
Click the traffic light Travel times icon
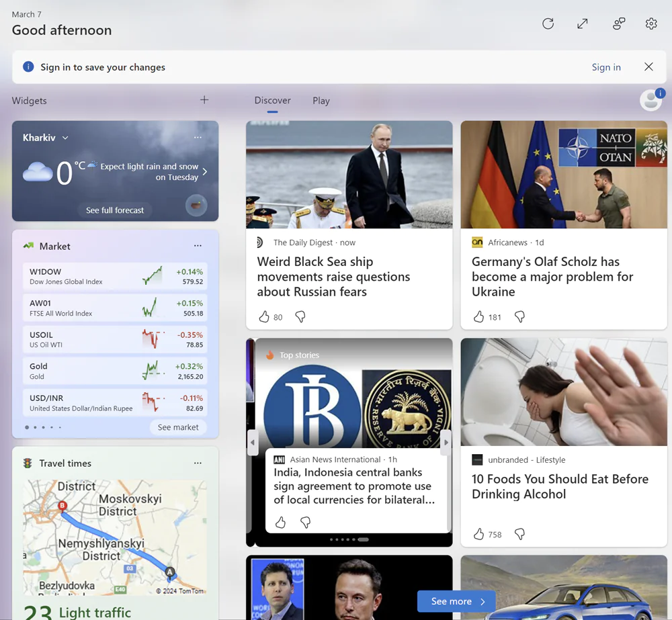28,463
